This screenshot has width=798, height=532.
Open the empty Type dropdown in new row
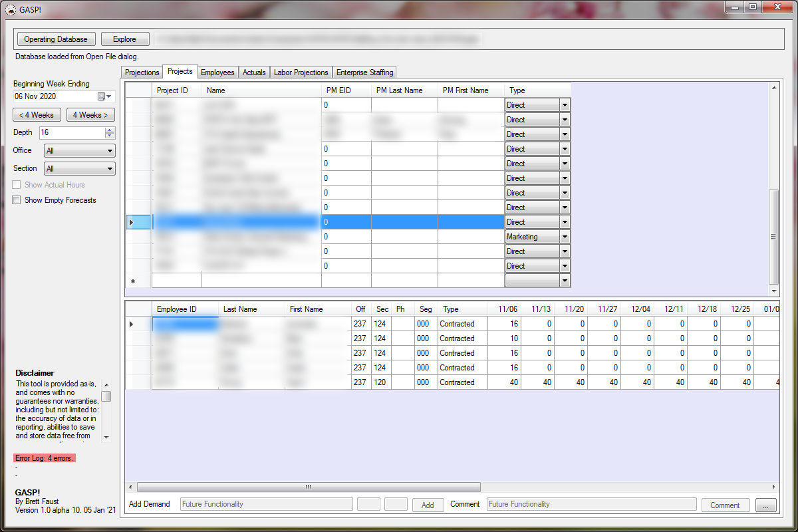tap(565, 281)
